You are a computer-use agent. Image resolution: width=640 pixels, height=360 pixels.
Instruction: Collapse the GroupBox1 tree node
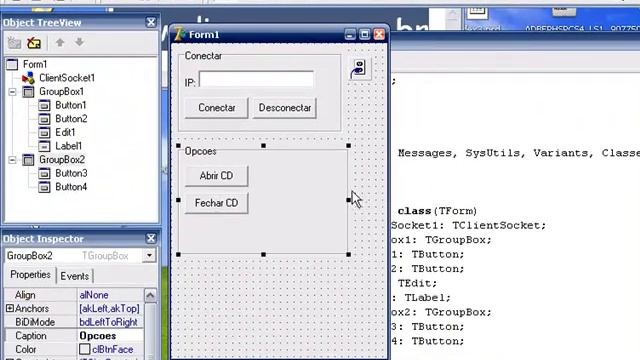(x=12, y=92)
